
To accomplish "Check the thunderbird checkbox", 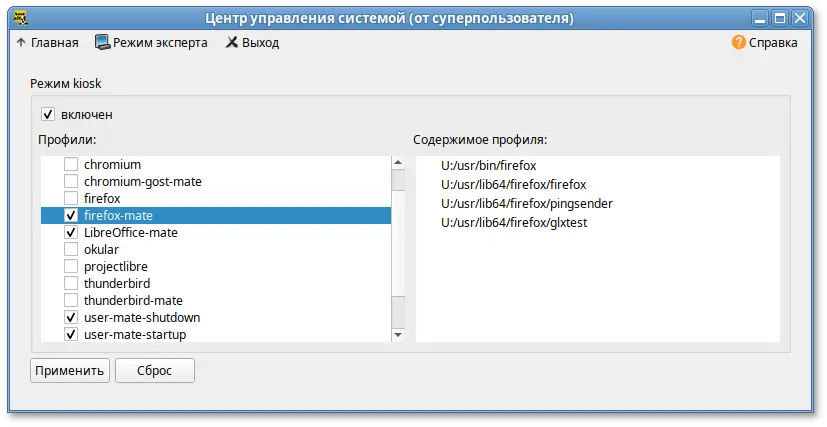I will coord(71,283).
